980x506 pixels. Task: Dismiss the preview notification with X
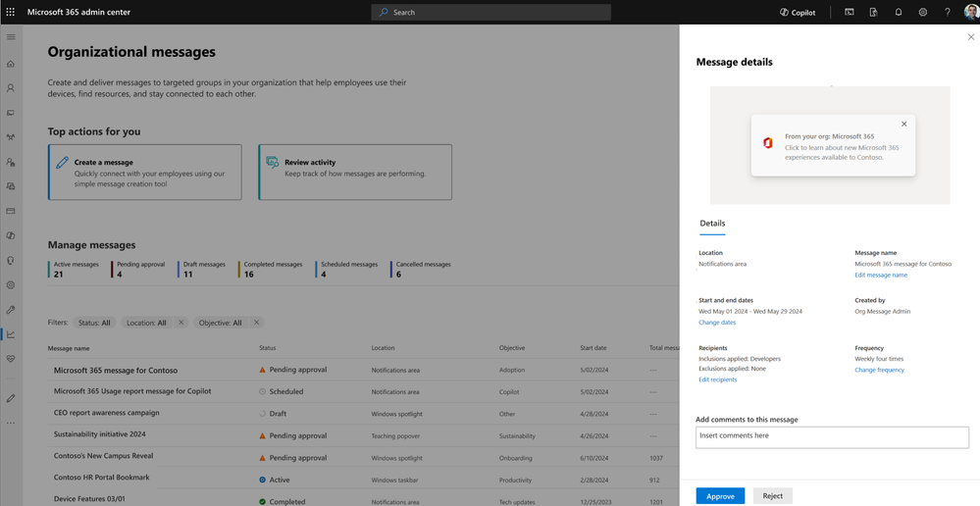[903, 124]
